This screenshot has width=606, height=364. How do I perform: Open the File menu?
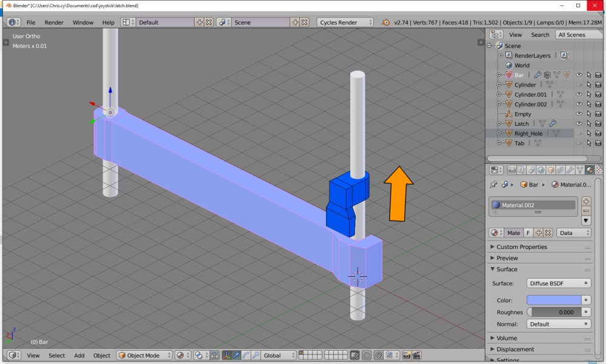pos(31,22)
